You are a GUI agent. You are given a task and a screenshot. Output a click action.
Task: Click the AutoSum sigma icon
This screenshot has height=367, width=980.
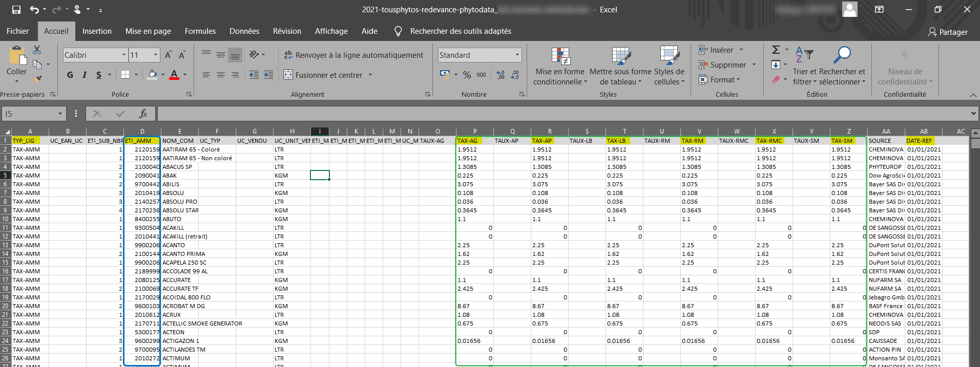click(776, 50)
